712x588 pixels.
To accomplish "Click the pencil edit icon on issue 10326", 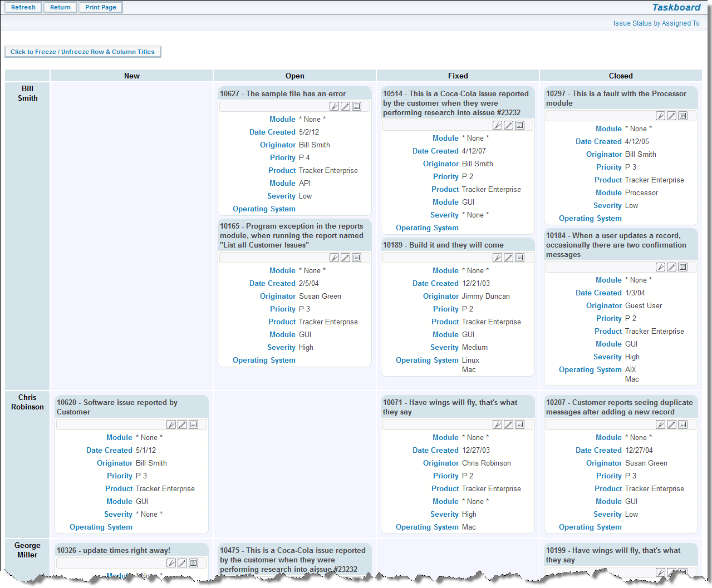I will pyautogui.click(x=182, y=563).
